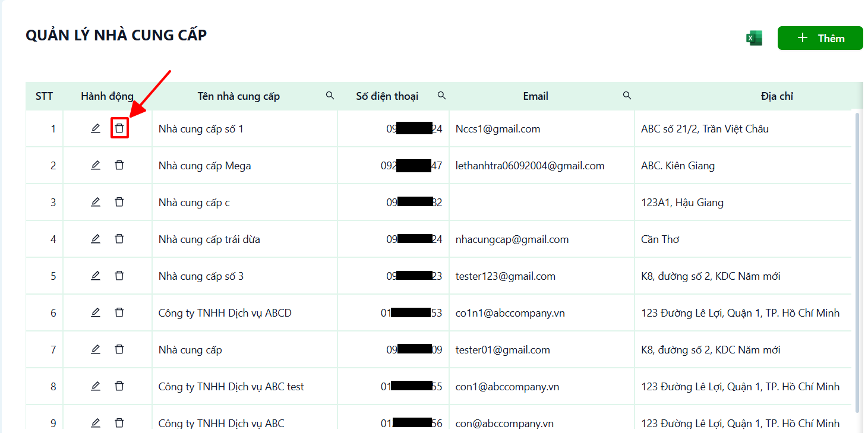The height and width of the screenshot is (439, 868).
Task: Edit Nhà cung cấp số 3
Action: coord(96,276)
